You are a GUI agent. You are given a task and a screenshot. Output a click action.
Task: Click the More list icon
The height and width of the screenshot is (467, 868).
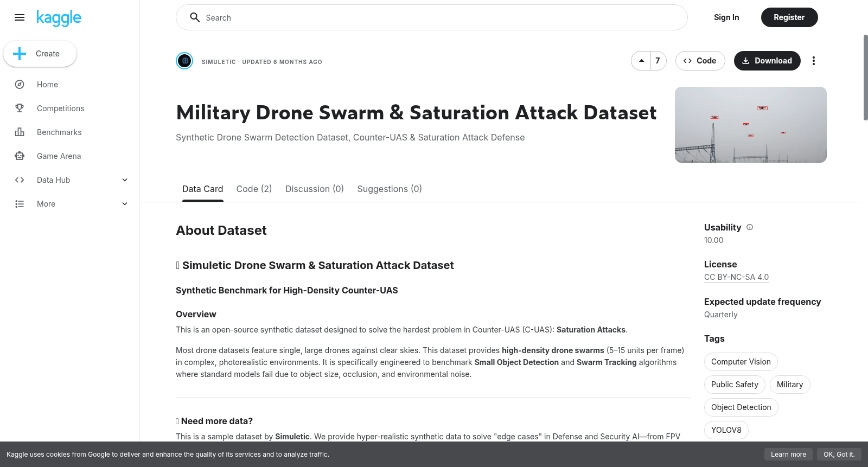(20, 204)
